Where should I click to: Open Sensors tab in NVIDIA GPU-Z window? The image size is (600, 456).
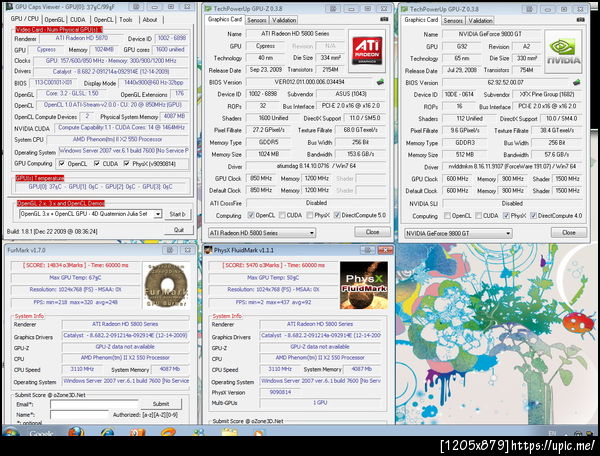pyautogui.click(x=453, y=21)
